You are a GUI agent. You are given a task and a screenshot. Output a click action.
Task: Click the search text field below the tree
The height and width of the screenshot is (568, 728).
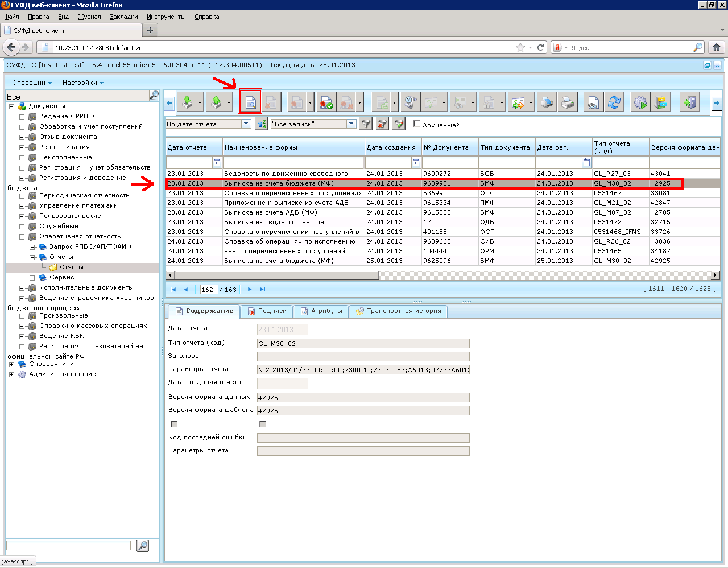[x=68, y=546]
